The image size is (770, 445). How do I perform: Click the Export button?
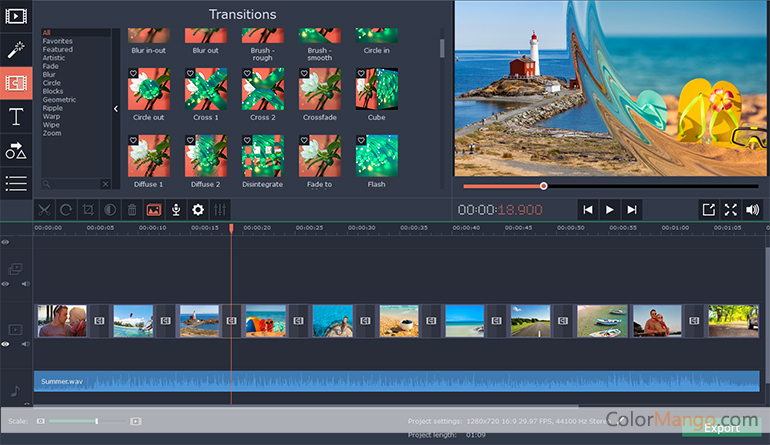coord(721,429)
